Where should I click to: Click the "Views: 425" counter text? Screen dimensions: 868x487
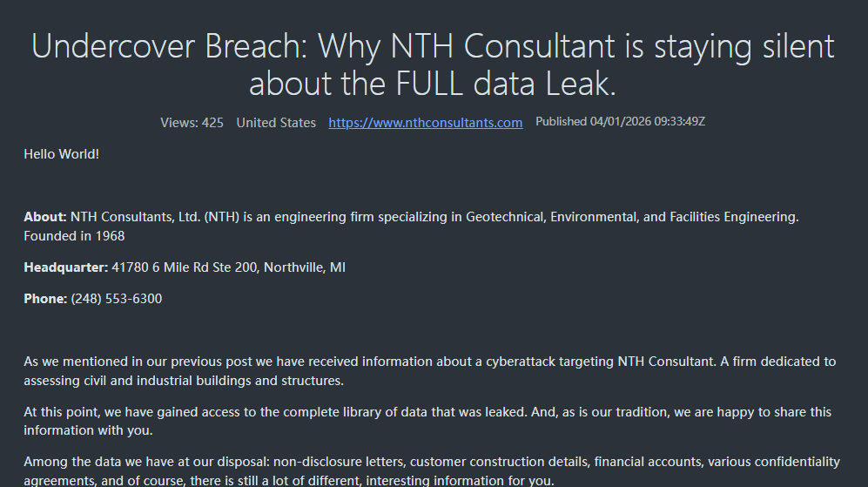tap(192, 123)
